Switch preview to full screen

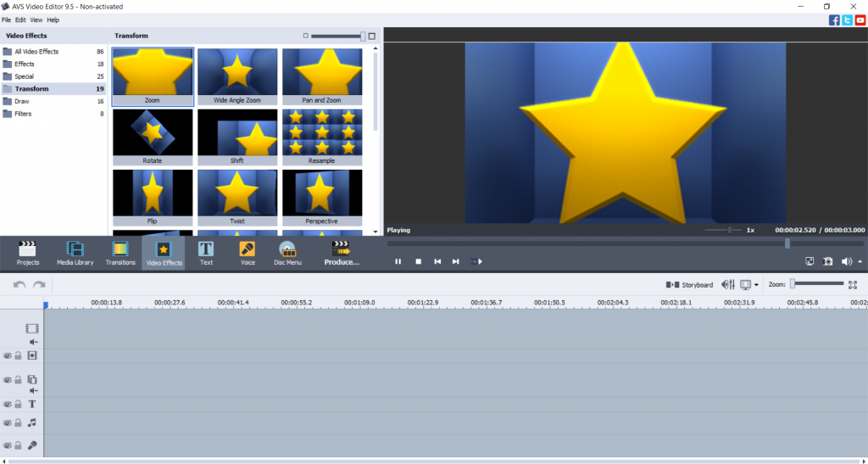[x=810, y=261]
